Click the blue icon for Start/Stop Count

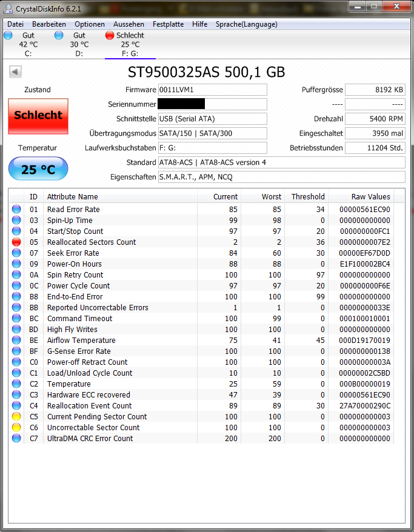click(x=16, y=231)
